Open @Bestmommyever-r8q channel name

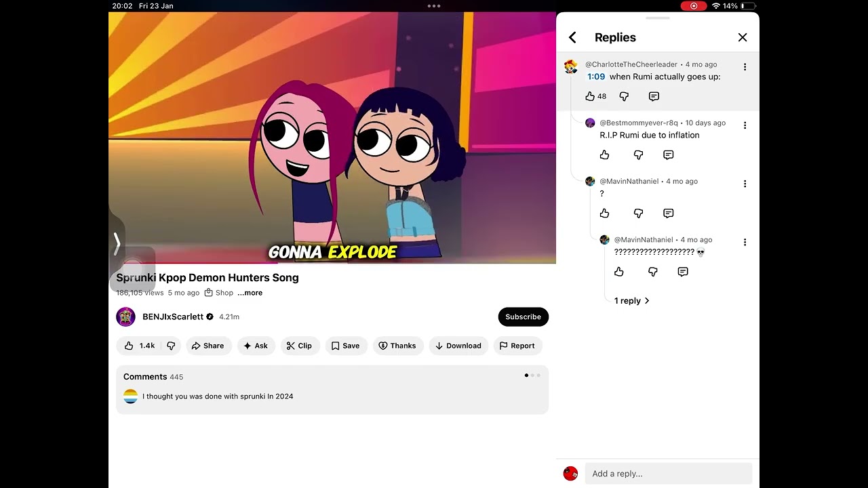coord(638,123)
